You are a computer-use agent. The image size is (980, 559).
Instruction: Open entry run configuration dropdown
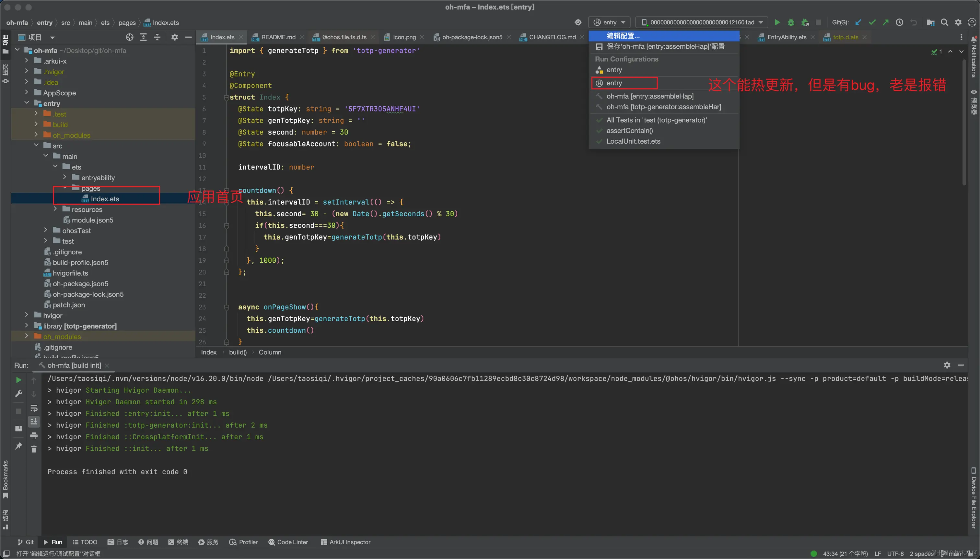point(609,22)
